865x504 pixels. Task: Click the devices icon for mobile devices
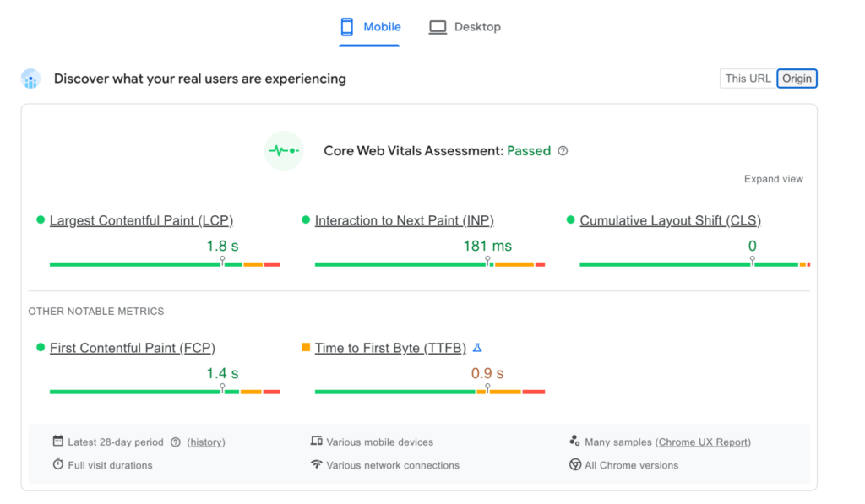316,441
